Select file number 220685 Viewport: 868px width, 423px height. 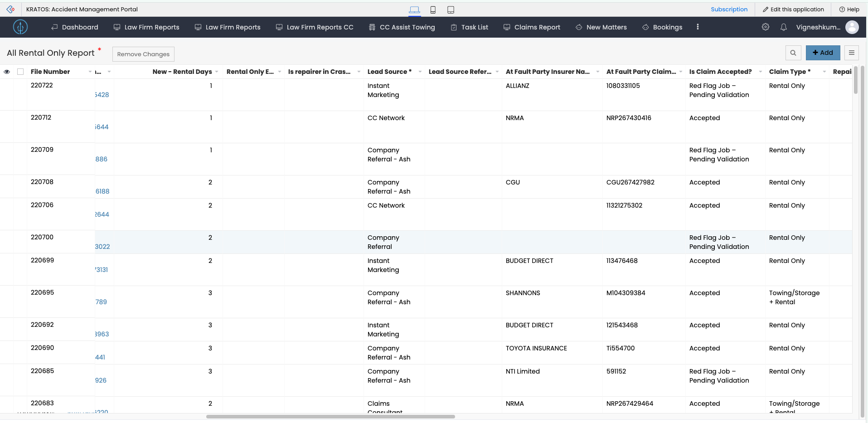42,371
